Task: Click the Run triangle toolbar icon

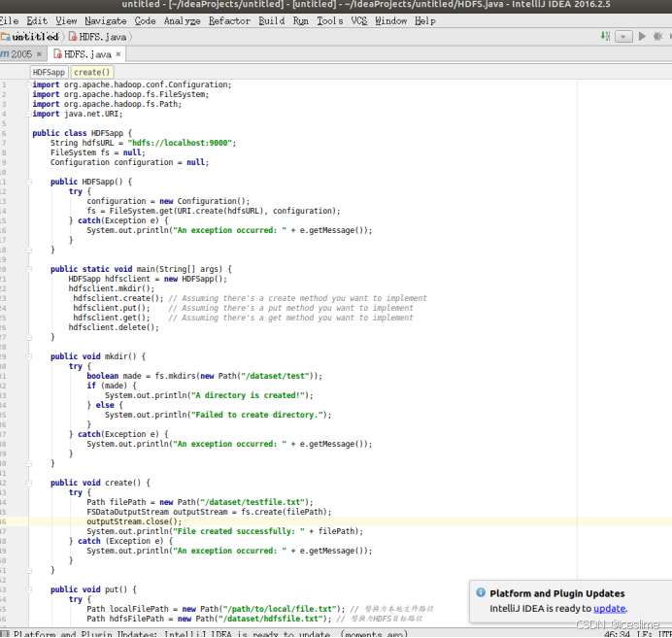Action: (x=642, y=37)
